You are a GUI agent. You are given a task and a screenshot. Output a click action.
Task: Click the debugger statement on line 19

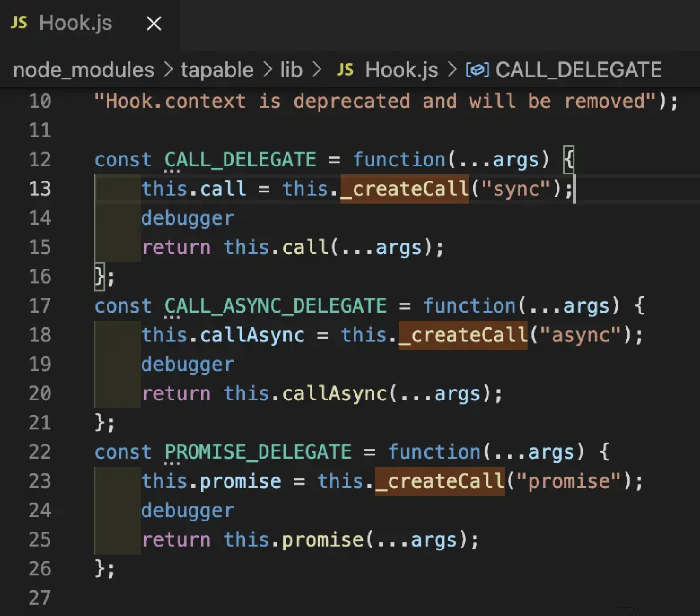click(188, 364)
